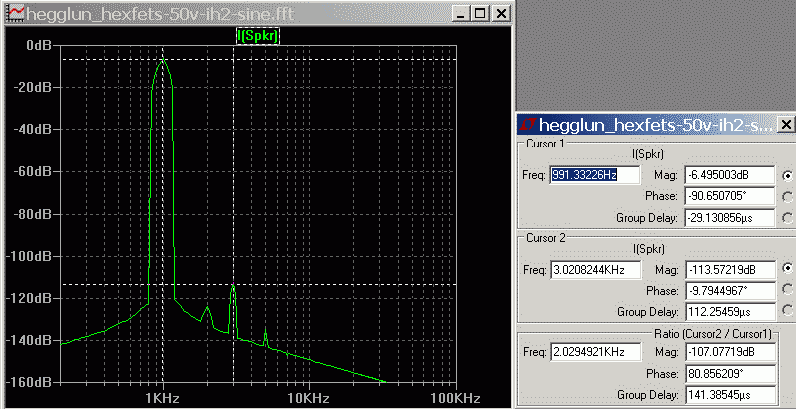
Task: Click the 3KHz harmonic peak cursor marker
Action: [x=234, y=284]
